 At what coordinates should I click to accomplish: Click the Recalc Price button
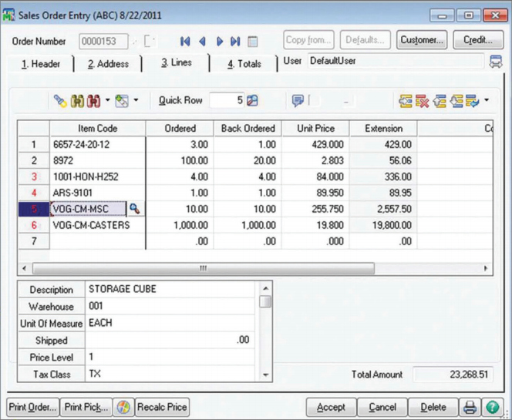pos(162,407)
